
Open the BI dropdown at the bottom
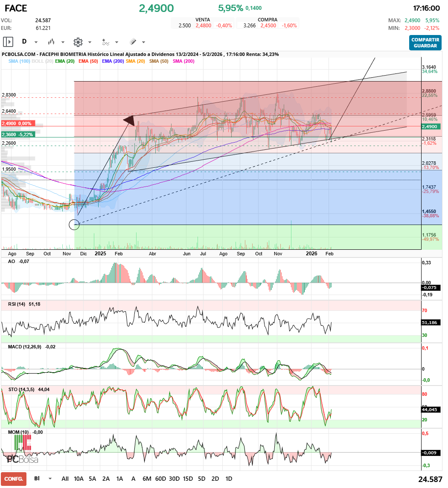(49, 479)
